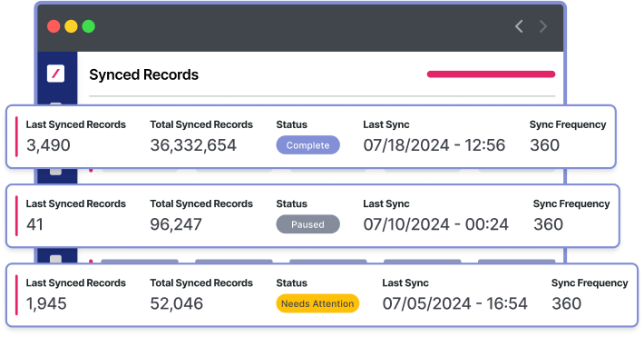This screenshot has height=337, width=644.
Task: Click the pink bar beside Synced Records
Action: tap(492, 74)
